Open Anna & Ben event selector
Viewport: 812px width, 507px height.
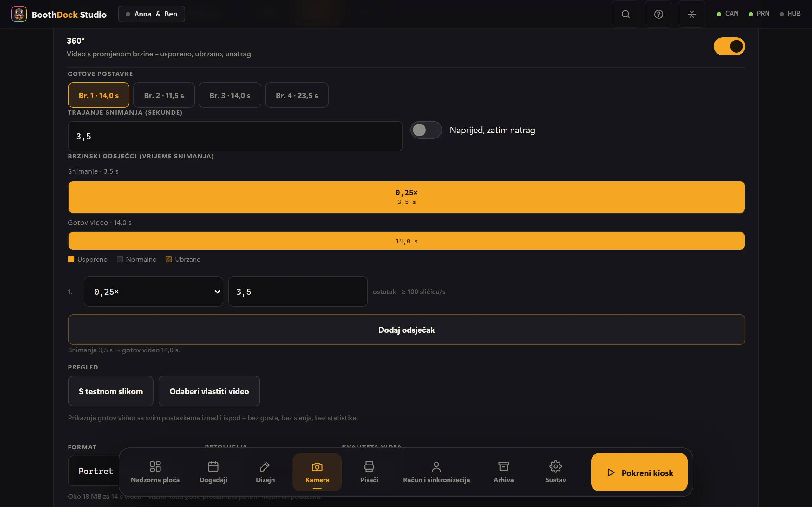(151, 14)
